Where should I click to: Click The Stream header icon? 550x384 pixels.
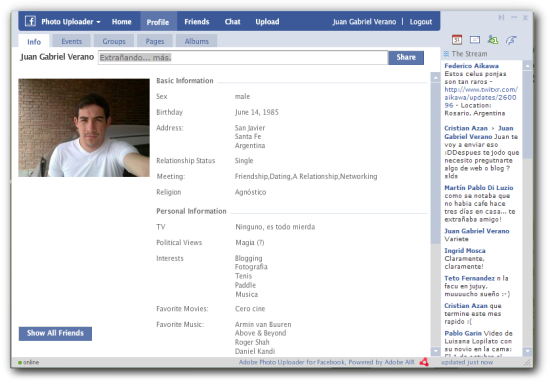pyautogui.click(x=446, y=54)
